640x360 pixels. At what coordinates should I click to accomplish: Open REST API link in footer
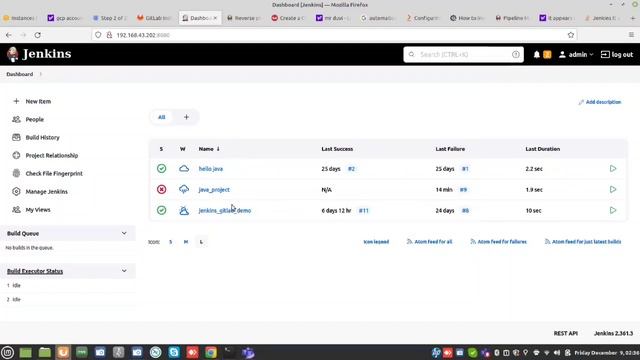[565, 333]
